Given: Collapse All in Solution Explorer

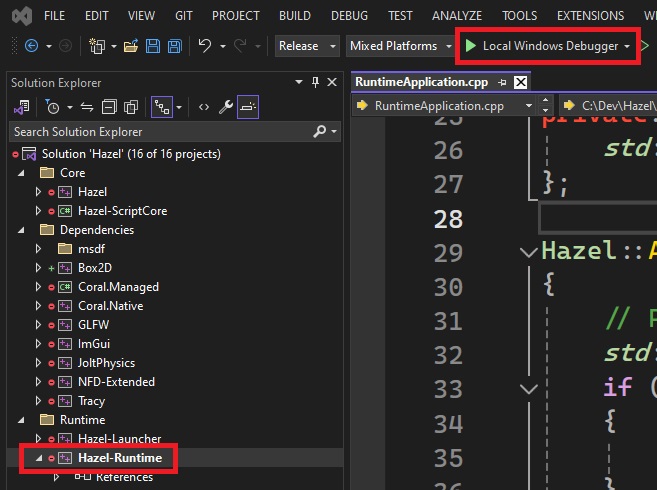Looking at the screenshot, I should pyautogui.click(x=109, y=107).
